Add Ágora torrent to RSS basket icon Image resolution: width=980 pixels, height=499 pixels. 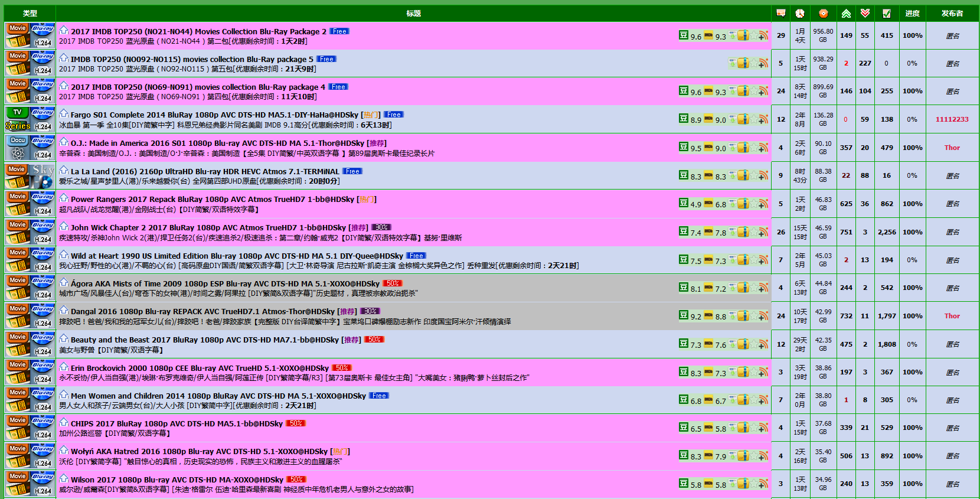tap(763, 288)
